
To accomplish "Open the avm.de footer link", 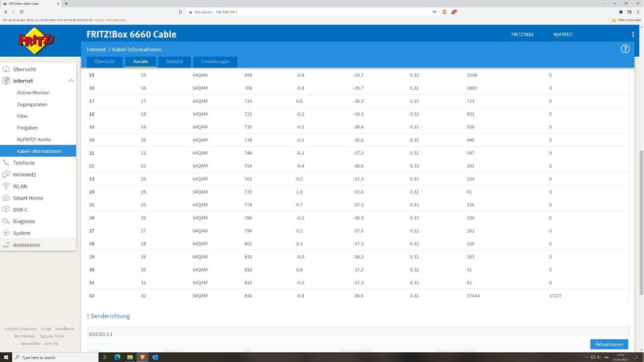I will tap(51, 343).
